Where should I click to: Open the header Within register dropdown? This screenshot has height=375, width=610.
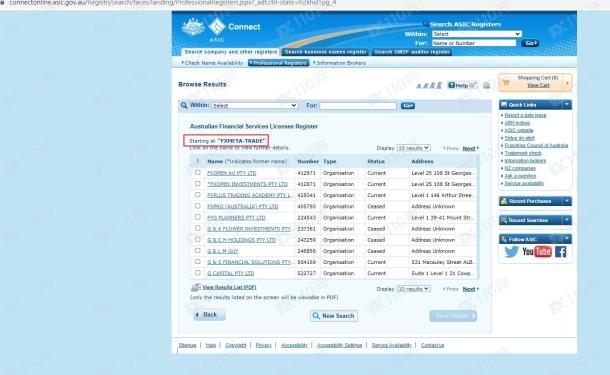(x=477, y=34)
